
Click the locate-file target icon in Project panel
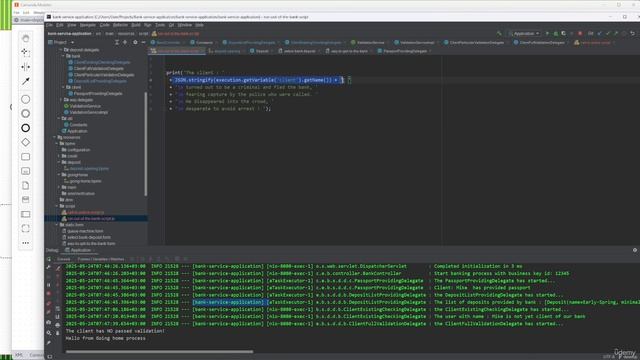click(x=125, y=42)
